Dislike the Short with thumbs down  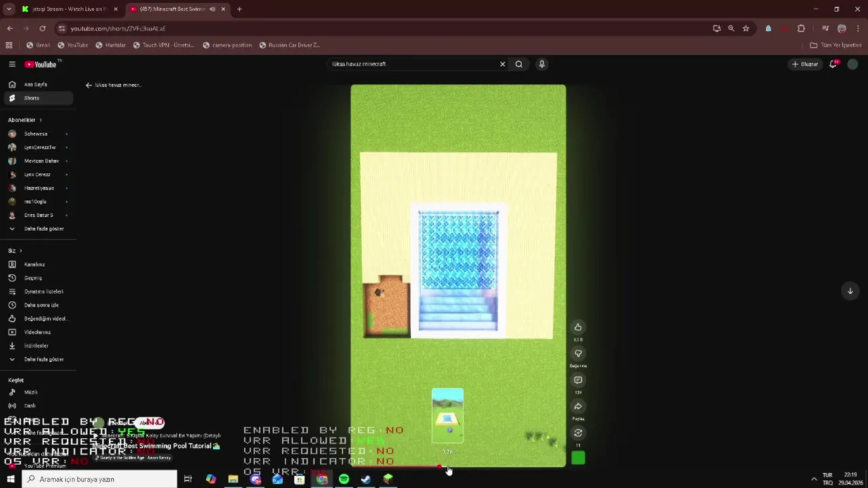(x=578, y=354)
